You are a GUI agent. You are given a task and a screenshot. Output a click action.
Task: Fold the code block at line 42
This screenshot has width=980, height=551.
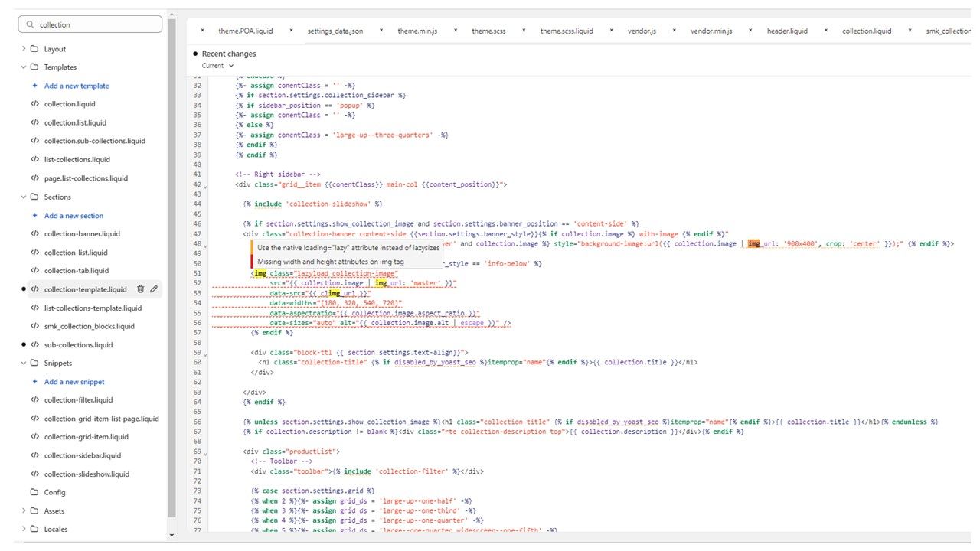coord(205,186)
